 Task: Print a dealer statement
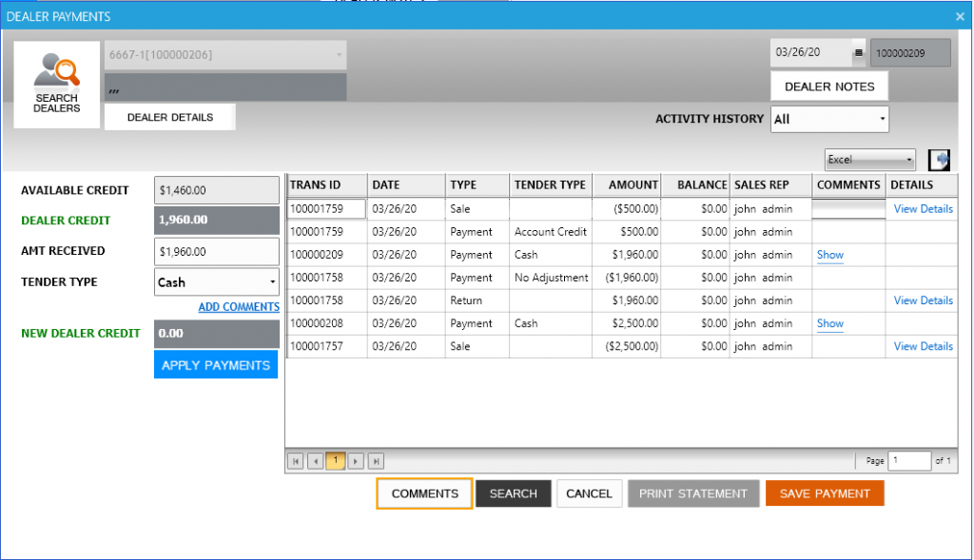click(x=693, y=492)
